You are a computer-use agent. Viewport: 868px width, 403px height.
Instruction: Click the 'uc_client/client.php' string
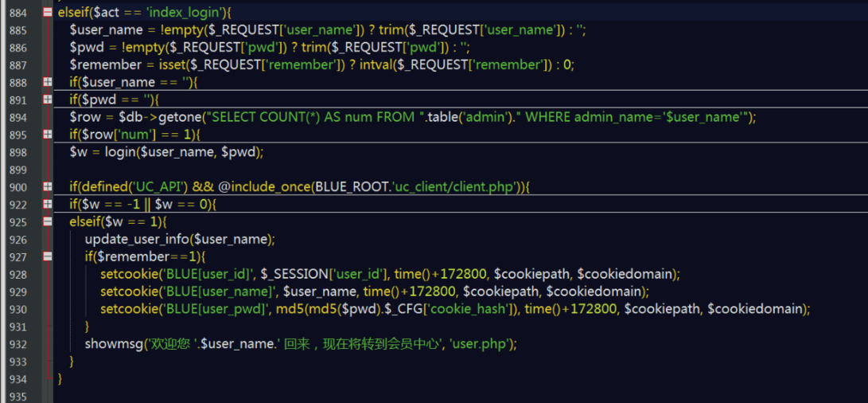point(454,187)
